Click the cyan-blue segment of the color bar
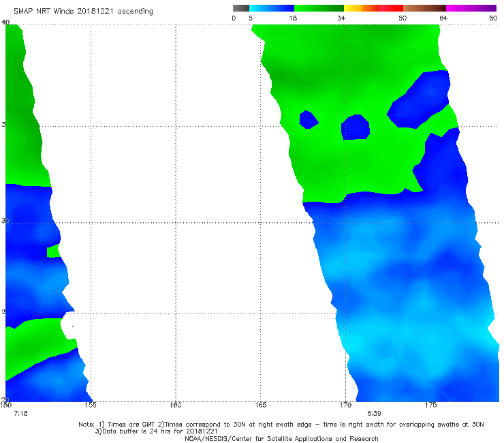 click(272, 8)
